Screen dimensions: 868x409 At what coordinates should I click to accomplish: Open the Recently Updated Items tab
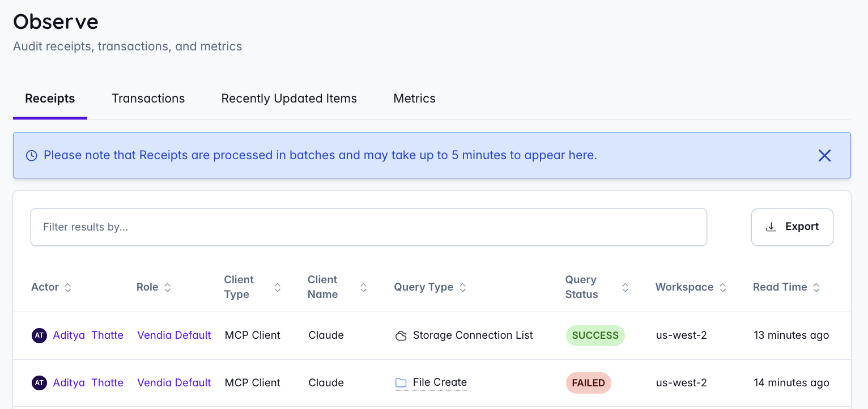coord(289,99)
